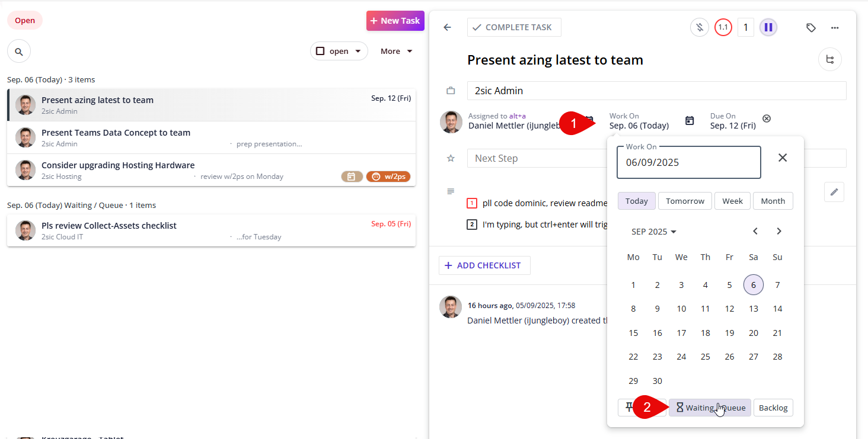
Task: Open the three-dot more options menu
Action: (835, 27)
